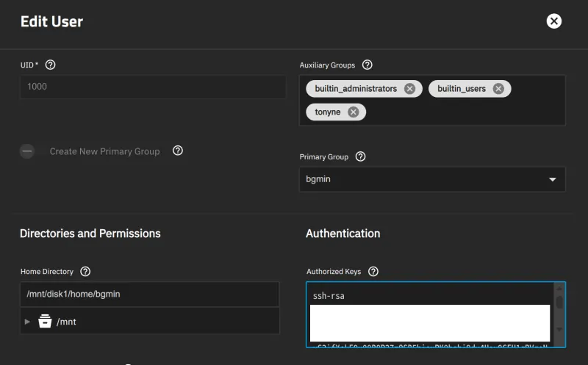This screenshot has height=365, width=588.
Task: Close the Edit User panel
Action: point(554,21)
